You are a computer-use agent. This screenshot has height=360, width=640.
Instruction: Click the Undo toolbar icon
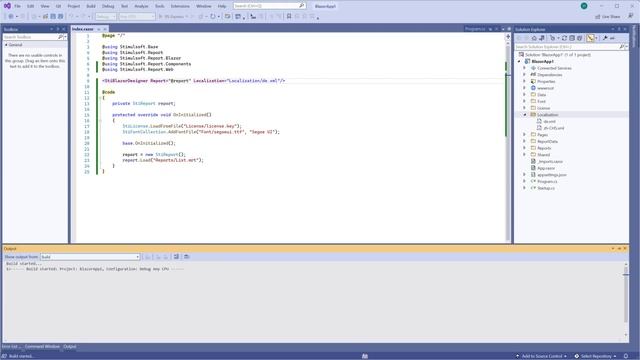pos(71,16)
